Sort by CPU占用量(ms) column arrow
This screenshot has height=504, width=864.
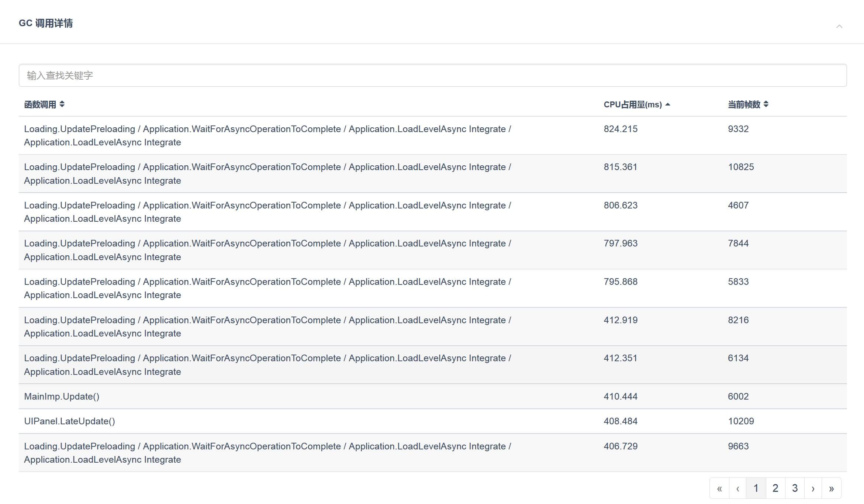pos(667,105)
